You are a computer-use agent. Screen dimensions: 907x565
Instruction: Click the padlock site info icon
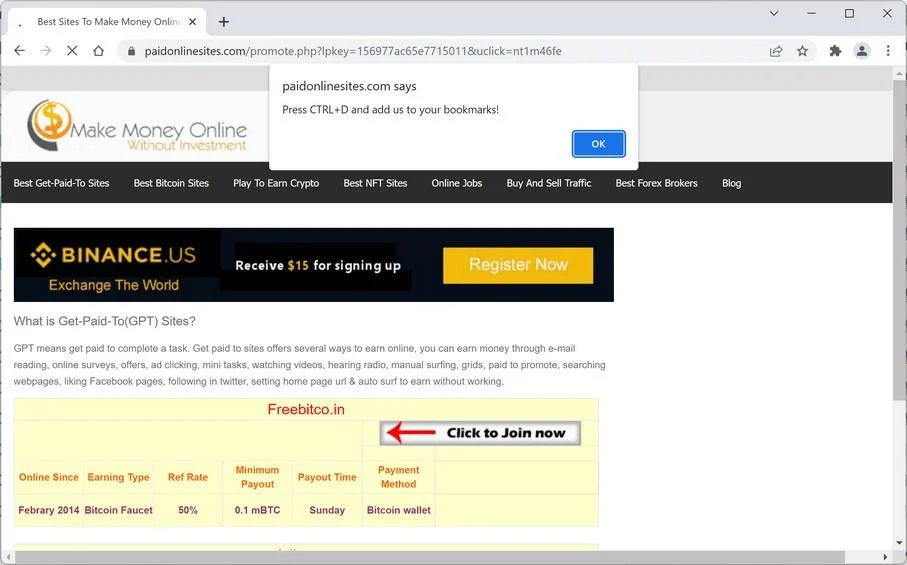pos(131,51)
